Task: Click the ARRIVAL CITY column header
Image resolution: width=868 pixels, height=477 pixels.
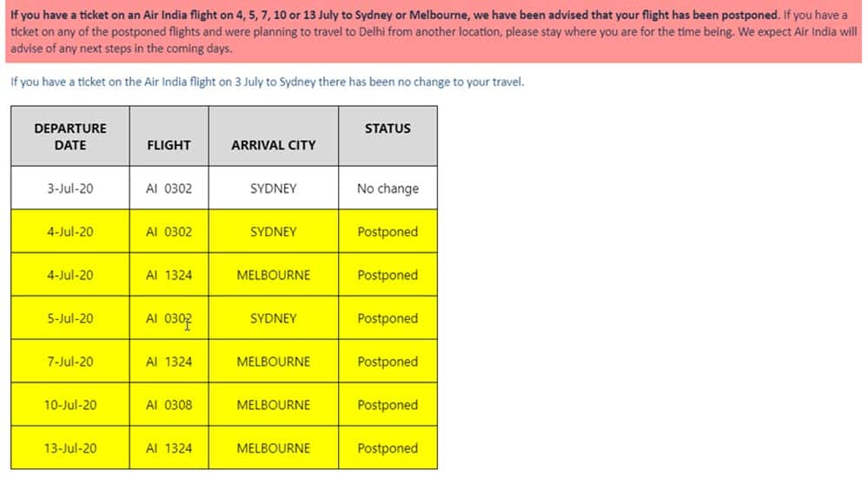Action: (x=273, y=145)
